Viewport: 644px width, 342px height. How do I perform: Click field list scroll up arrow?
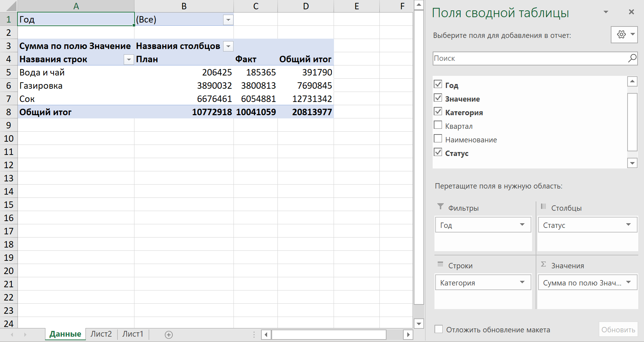(632, 82)
